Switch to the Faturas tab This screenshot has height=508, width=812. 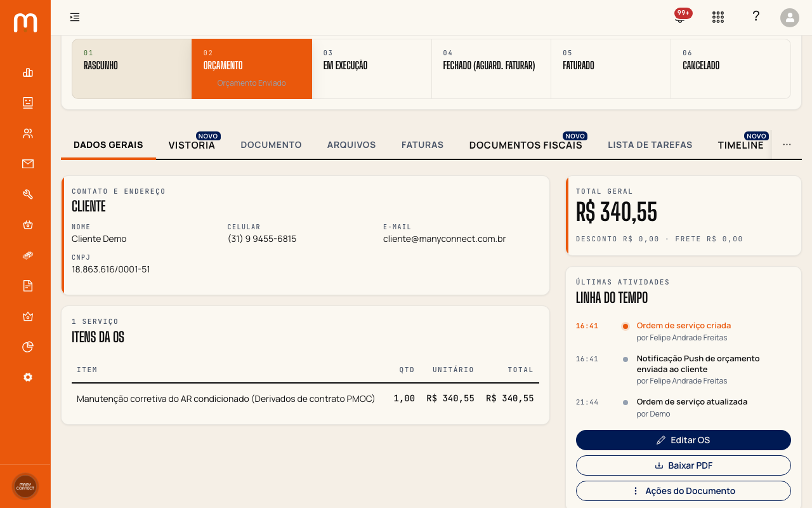pyautogui.click(x=422, y=145)
